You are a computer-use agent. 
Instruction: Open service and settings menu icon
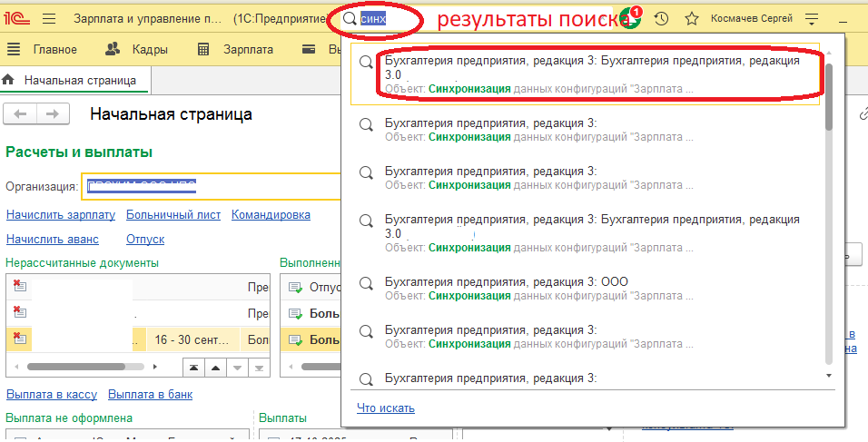click(812, 19)
